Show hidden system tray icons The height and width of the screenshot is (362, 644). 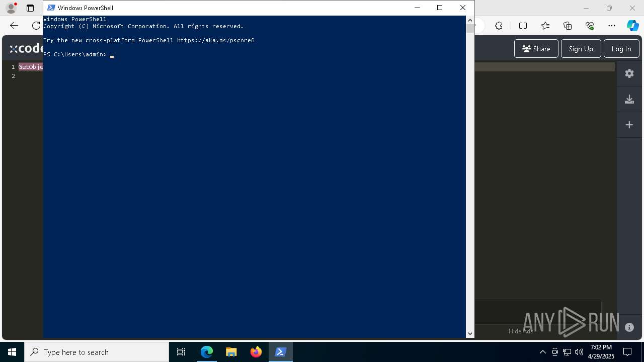(542, 352)
